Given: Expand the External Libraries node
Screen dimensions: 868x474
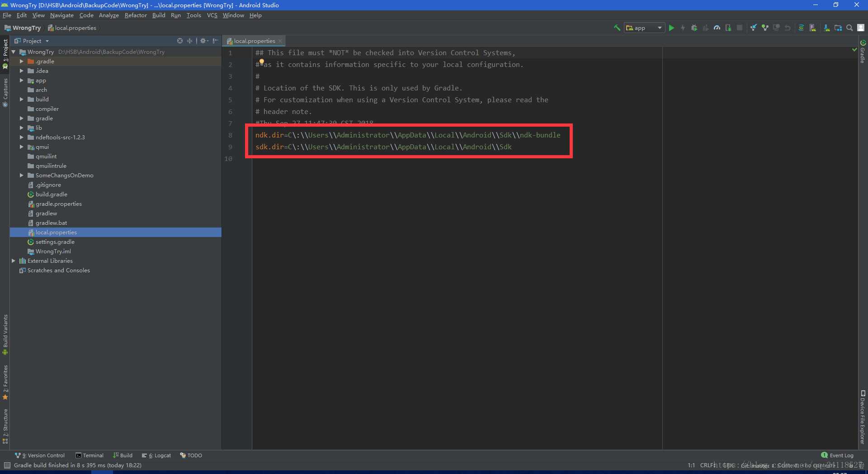Looking at the screenshot, I should click(x=13, y=261).
